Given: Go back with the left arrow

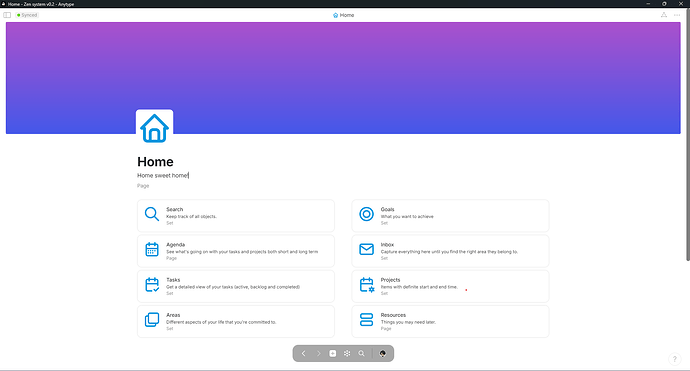Looking at the screenshot, I should [303, 353].
